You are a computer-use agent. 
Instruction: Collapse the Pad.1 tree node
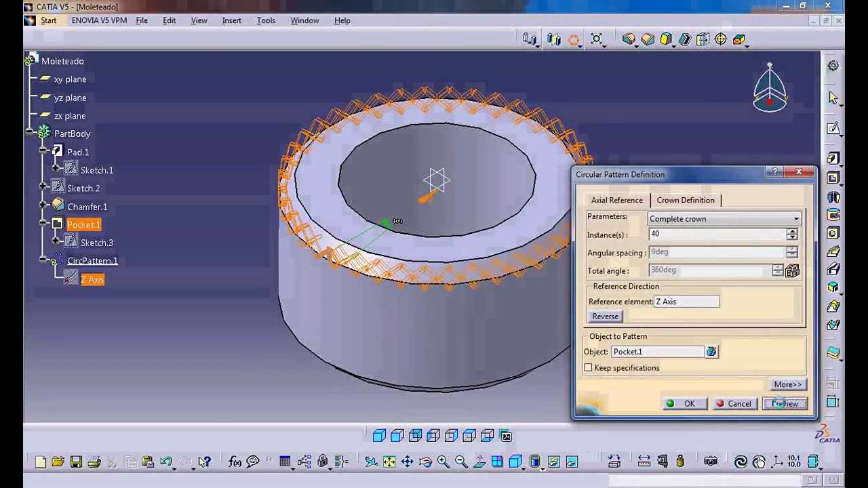pos(43,152)
